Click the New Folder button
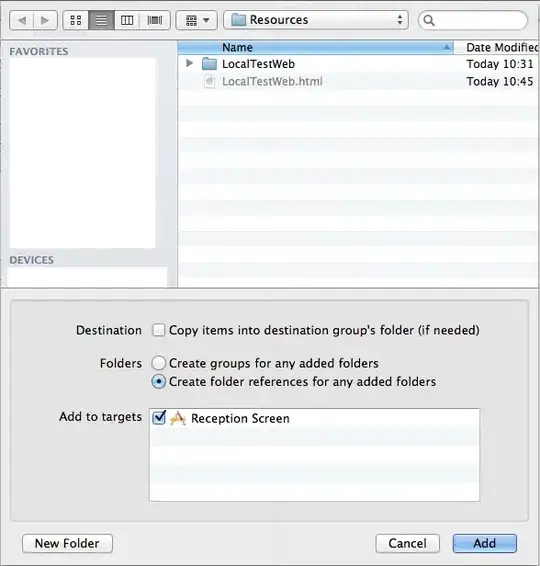The height and width of the screenshot is (566, 540). (67, 543)
